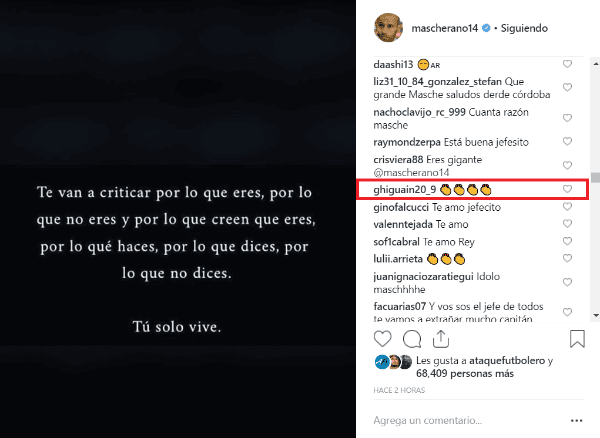Viewport: 600px width, 438px height.
Task: Like the post with heart icon
Action: [x=382, y=339]
